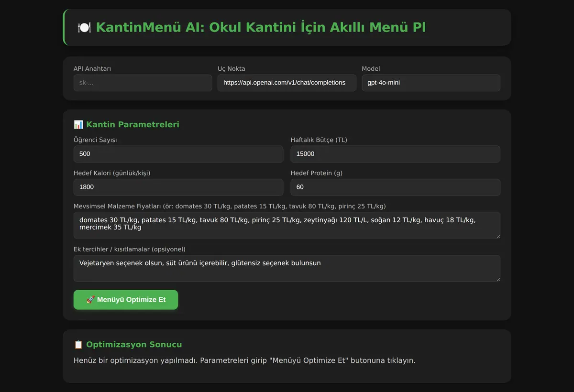The width and height of the screenshot is (574, 392).
Task: Focus the API Anahtarı input field
Action: pos(143,83)
